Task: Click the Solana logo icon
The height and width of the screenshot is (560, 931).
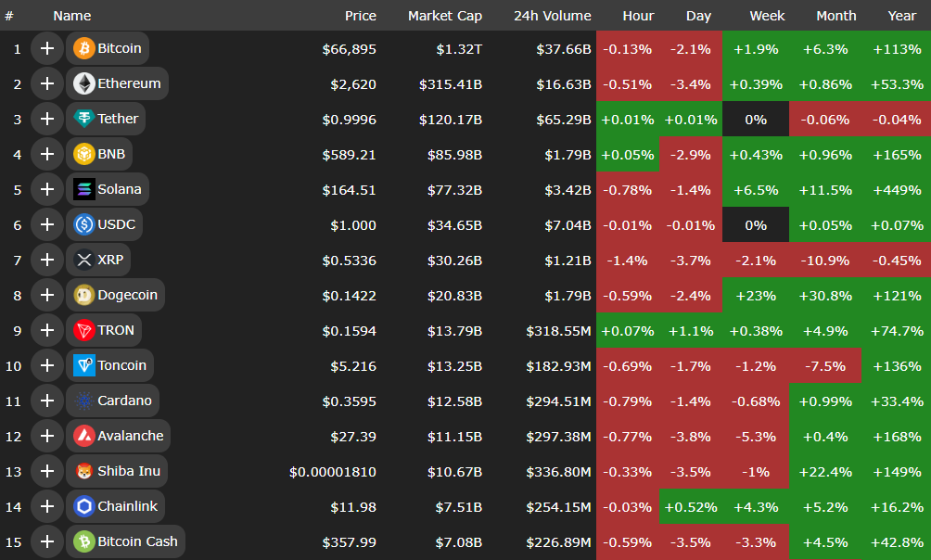Action: click(x=84, y=189)
